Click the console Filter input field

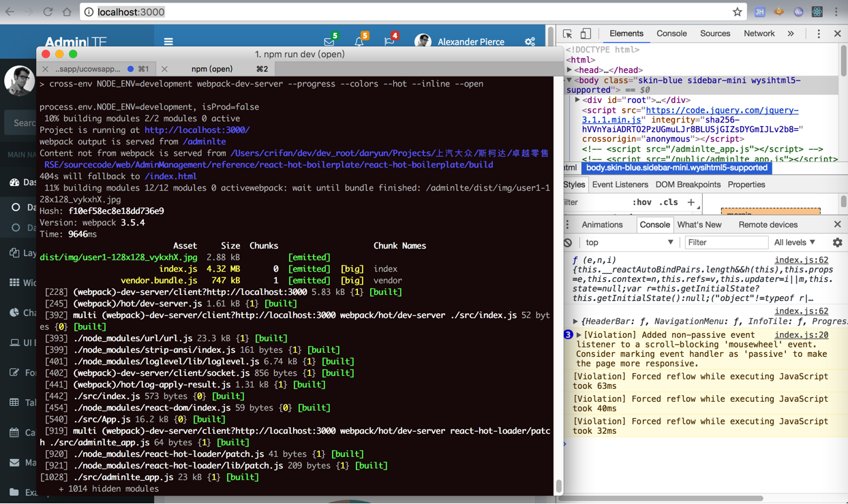(725, 242)
